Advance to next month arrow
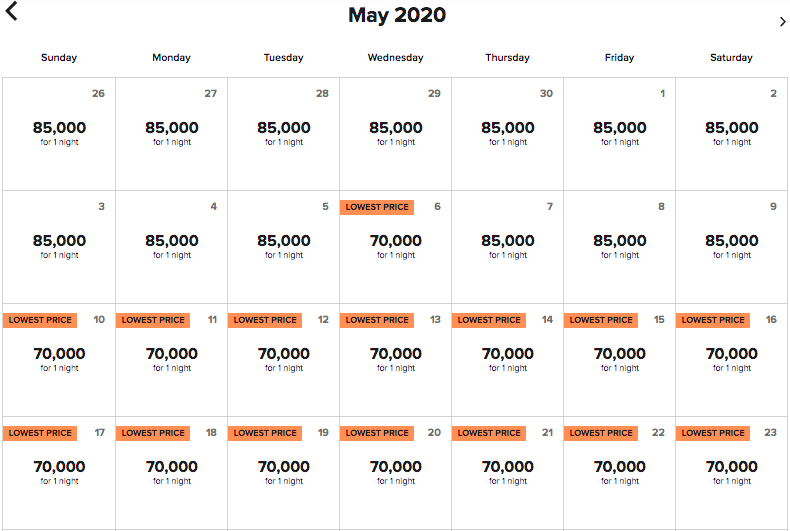 point(782,21)
